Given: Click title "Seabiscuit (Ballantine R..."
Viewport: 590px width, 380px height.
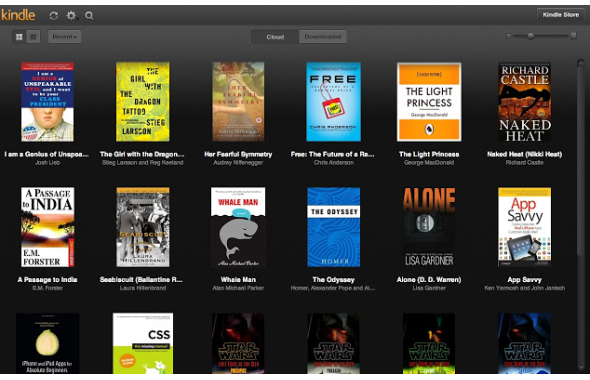Looking at the screenshot, I should click(x=141, y=280).
